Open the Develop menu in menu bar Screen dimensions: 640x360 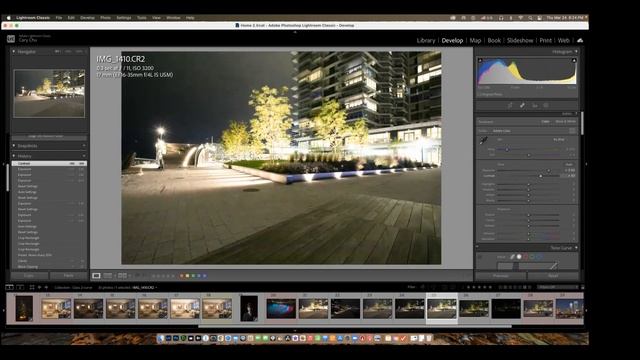[87, 18]
